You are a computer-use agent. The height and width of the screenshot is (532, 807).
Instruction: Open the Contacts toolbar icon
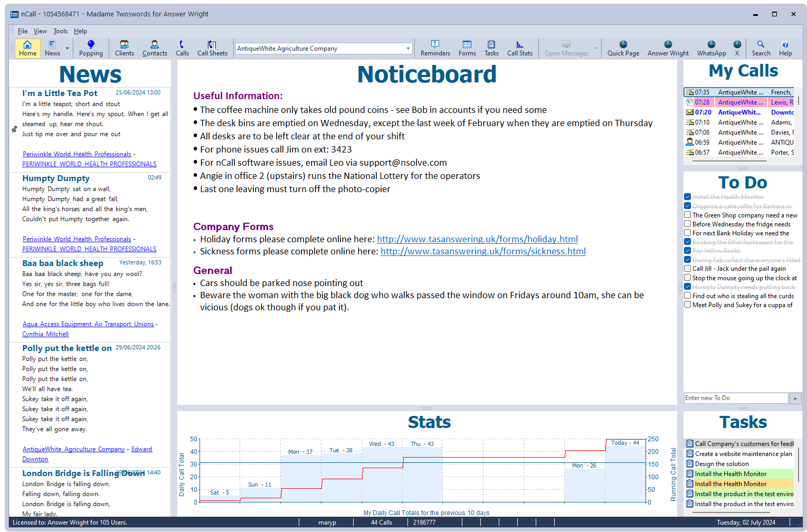click(x=155, y=48)
